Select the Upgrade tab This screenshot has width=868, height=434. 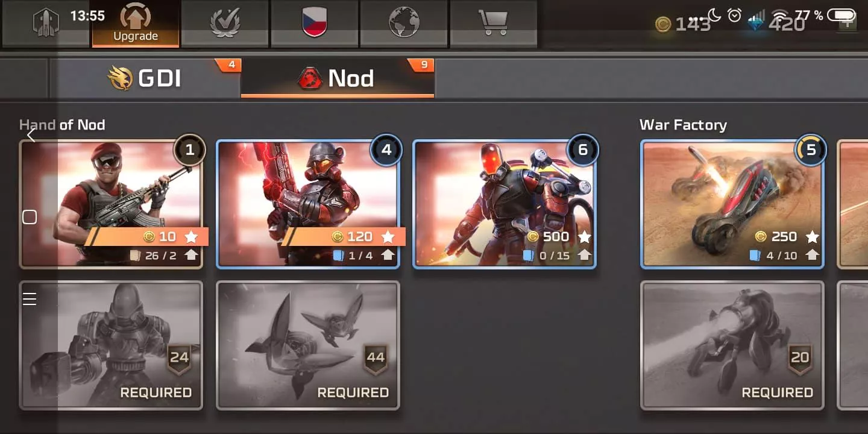136,23
